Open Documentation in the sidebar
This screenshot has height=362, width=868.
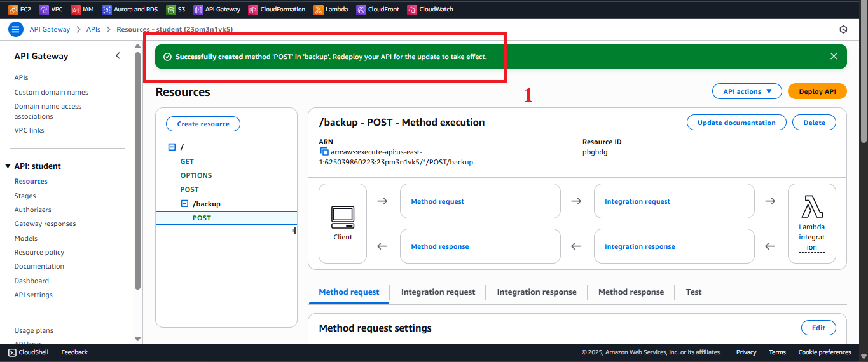click(39, 266)
